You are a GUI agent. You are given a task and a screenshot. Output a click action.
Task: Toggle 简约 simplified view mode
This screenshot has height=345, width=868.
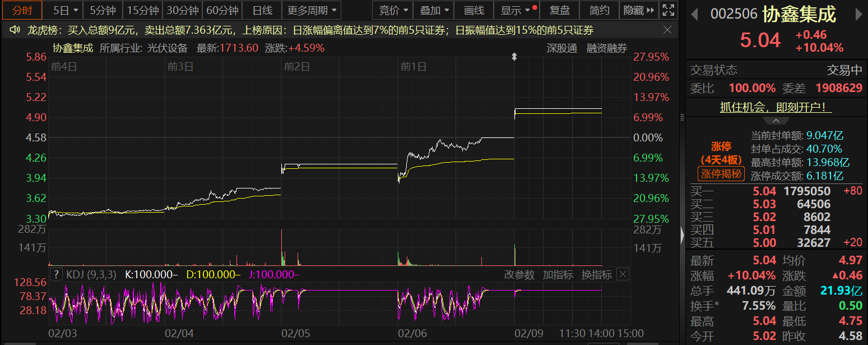[x=600, y=10]
